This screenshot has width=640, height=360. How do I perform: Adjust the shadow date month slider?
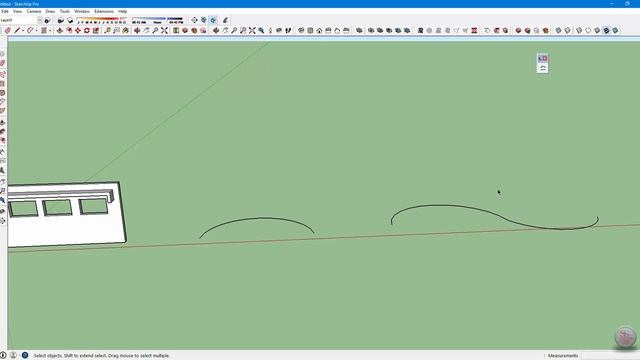pos(102,20)
